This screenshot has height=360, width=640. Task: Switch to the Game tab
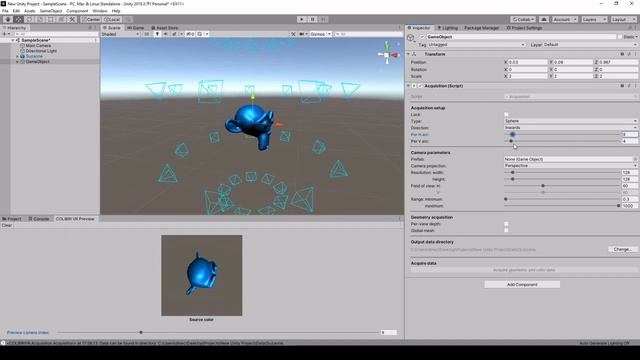(x=137, y=28)
